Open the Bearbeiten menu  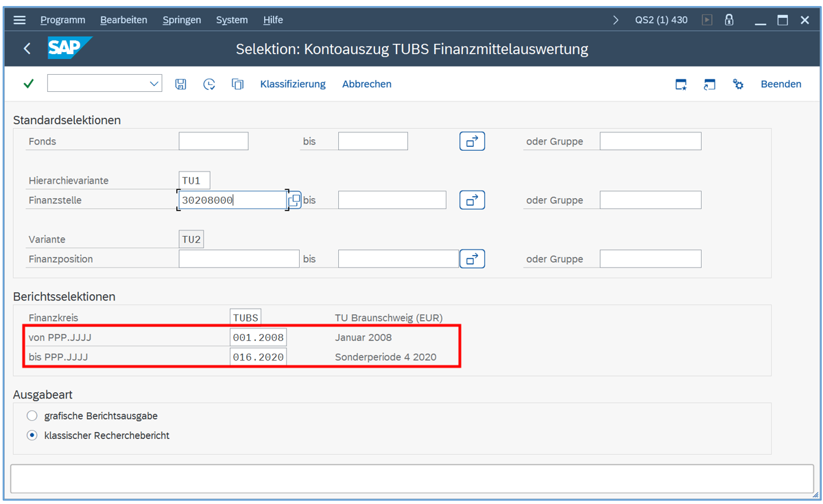123,20
